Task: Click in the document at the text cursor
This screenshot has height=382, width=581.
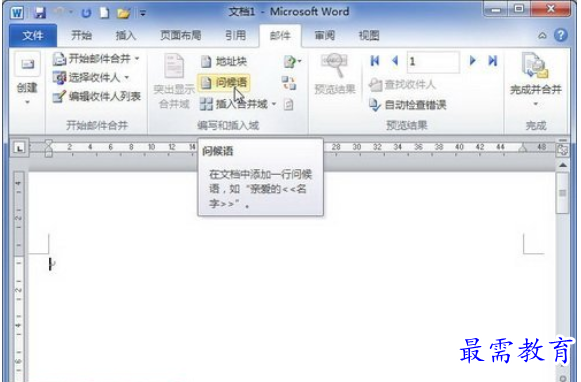Action: point(51,265)
